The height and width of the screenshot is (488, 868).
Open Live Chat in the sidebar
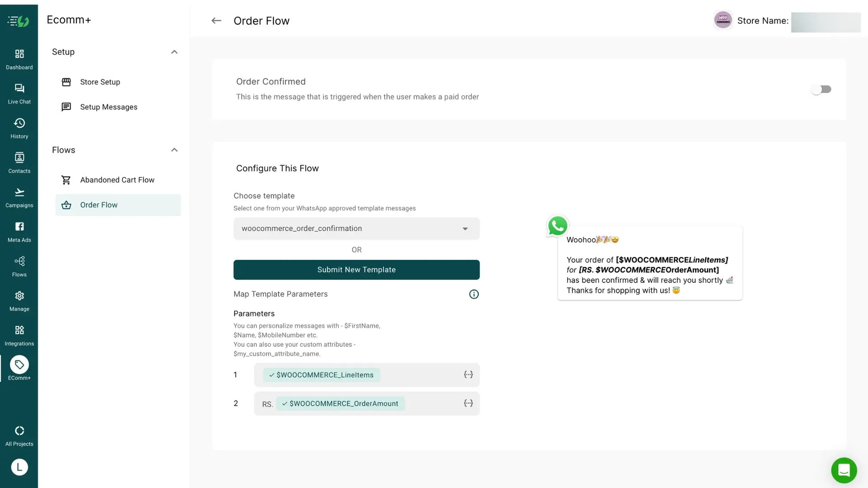click(x=19, y=93)
